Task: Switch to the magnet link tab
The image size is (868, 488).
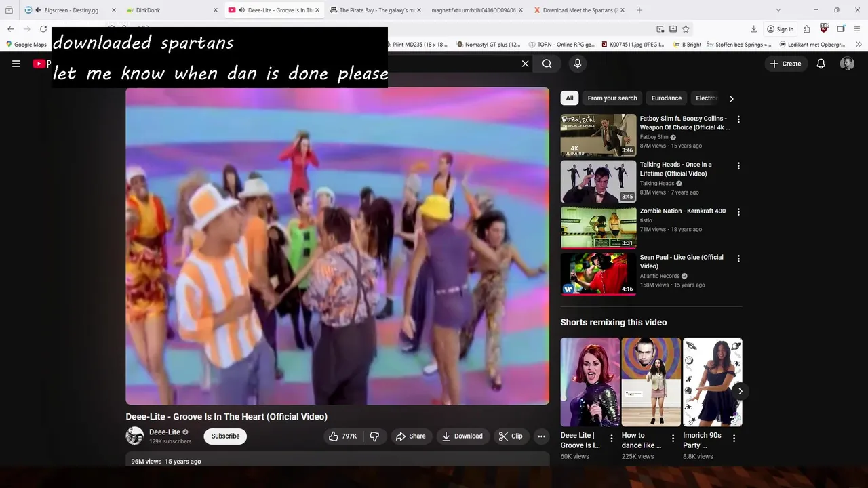Action: coord(477,10)
